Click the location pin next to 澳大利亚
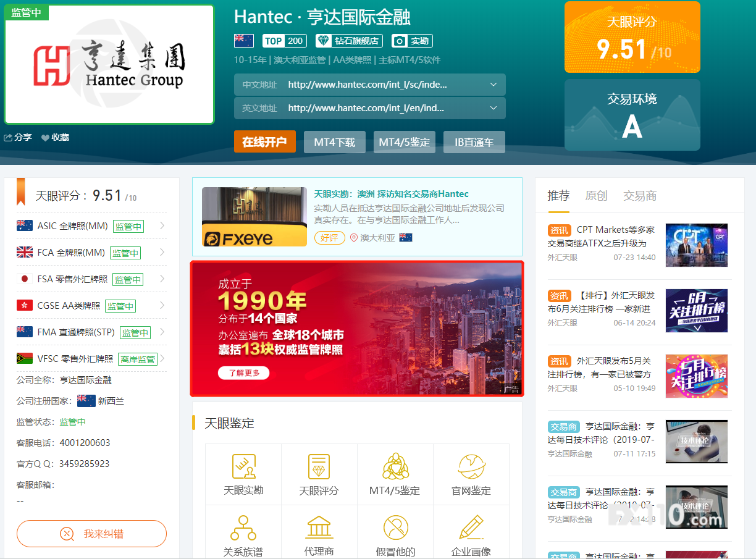 [x=354, y=238]
